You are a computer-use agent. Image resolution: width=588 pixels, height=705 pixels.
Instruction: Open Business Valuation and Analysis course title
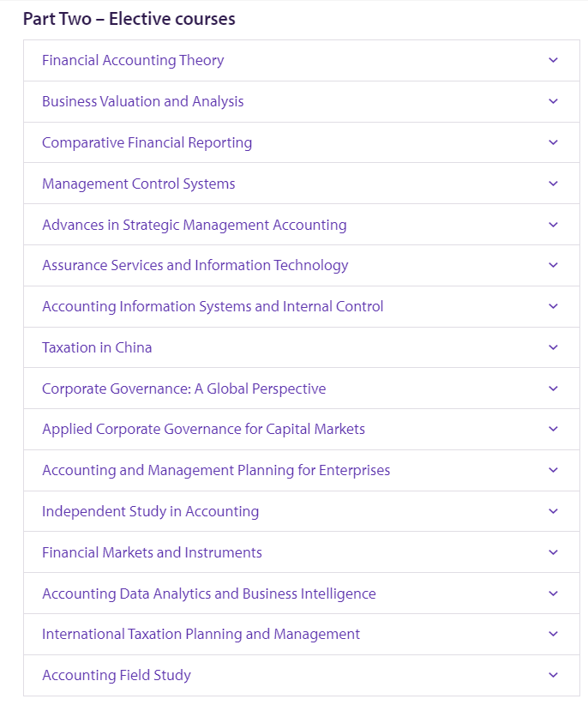[143, 101]
